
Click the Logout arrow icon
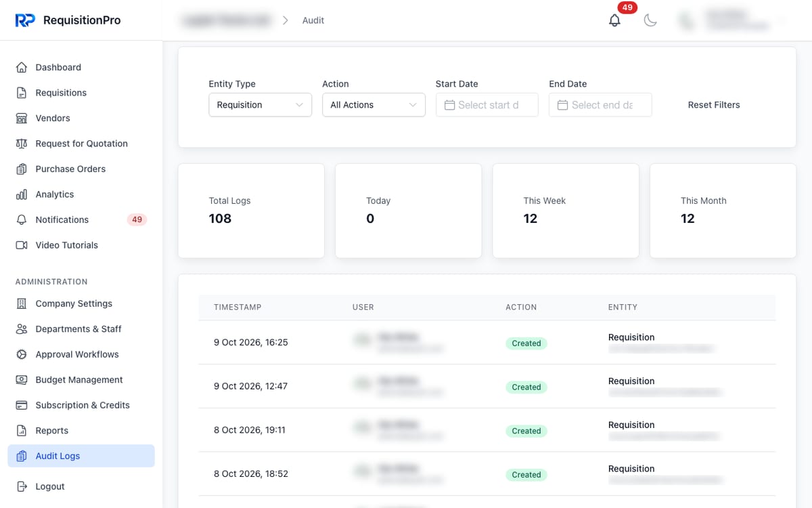[x=22, y=486]
